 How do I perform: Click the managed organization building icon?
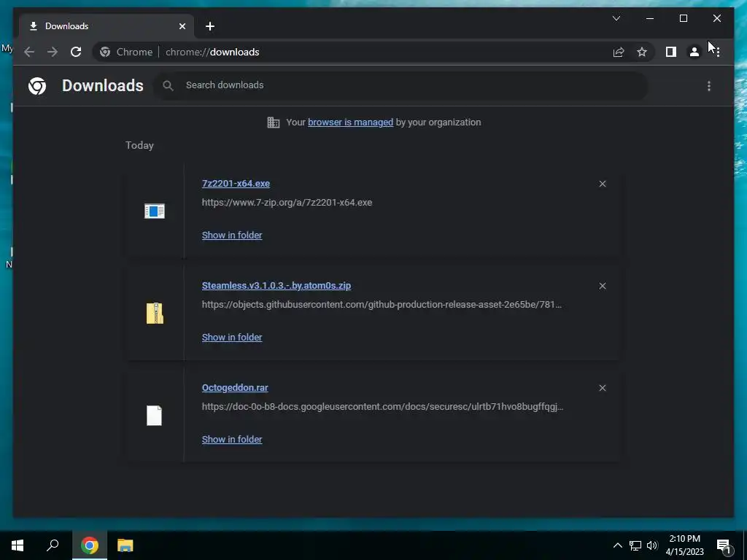[274, 122]
